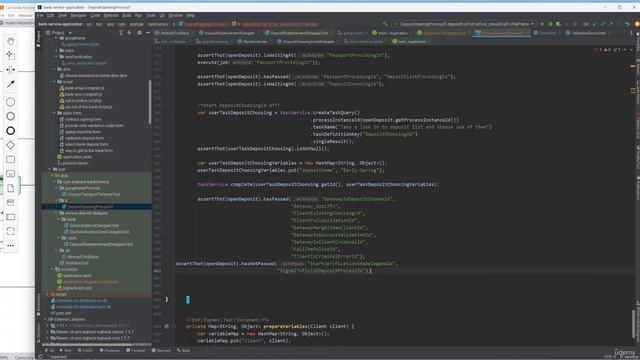
Task: Open the Refactor menu
Action: point(111,16)
